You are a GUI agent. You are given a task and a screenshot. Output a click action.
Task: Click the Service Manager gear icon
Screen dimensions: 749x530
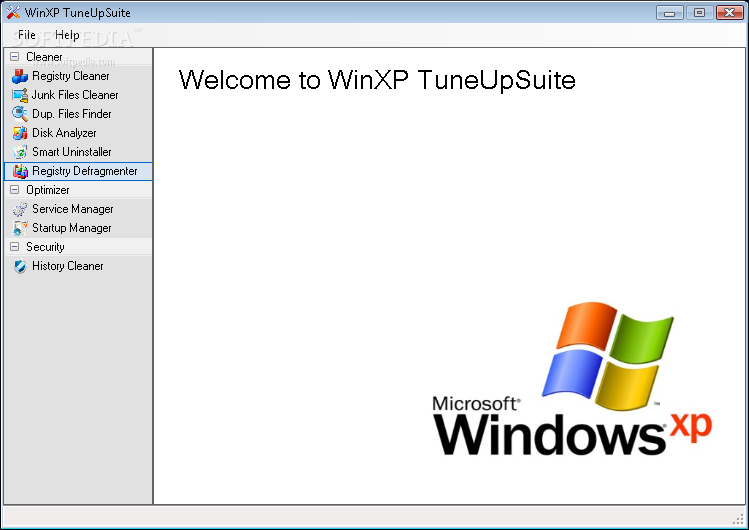point(20,209)
